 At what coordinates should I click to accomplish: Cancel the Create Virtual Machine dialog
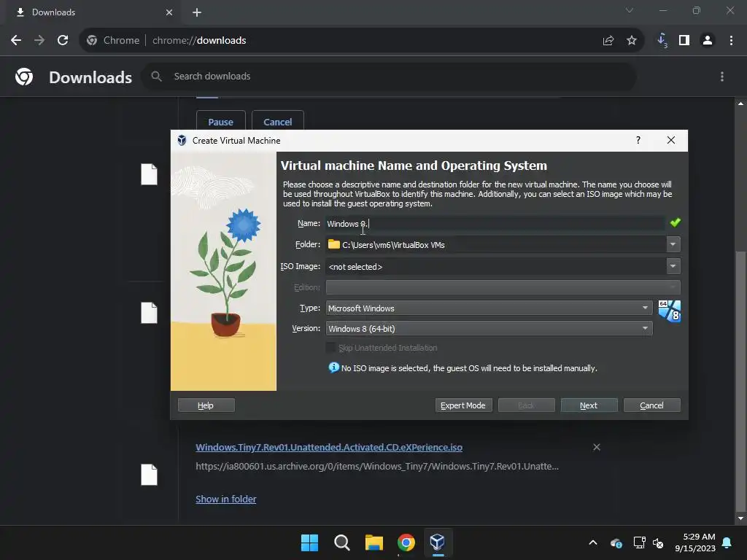tap(651, 405)
